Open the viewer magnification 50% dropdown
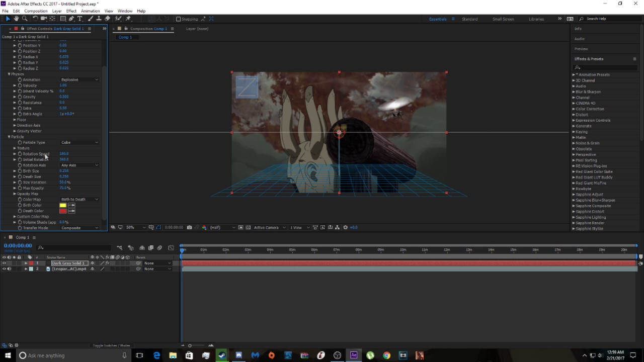 click(135, 228)
